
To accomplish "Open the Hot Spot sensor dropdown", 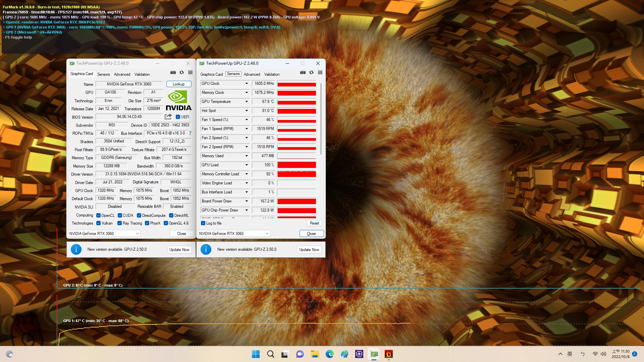I will pyautogui.click(x=247, y=111).
